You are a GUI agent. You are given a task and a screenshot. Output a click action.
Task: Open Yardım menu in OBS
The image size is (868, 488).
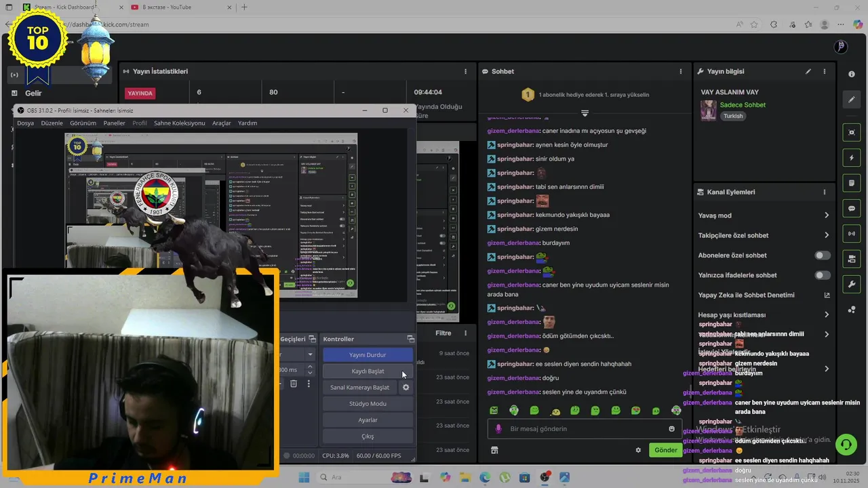[248, 123]
